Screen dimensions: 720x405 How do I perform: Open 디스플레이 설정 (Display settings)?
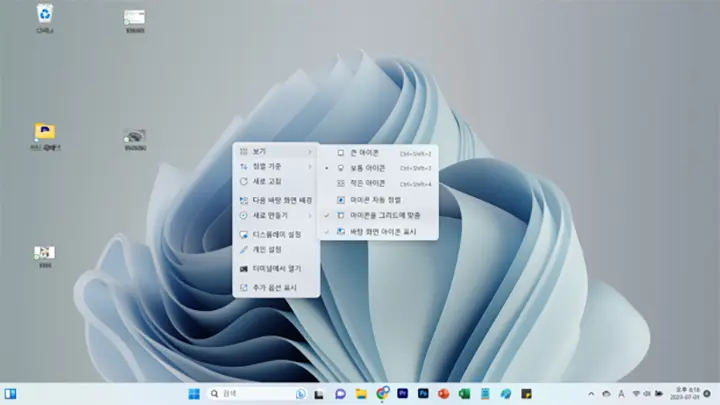[276, 235]
